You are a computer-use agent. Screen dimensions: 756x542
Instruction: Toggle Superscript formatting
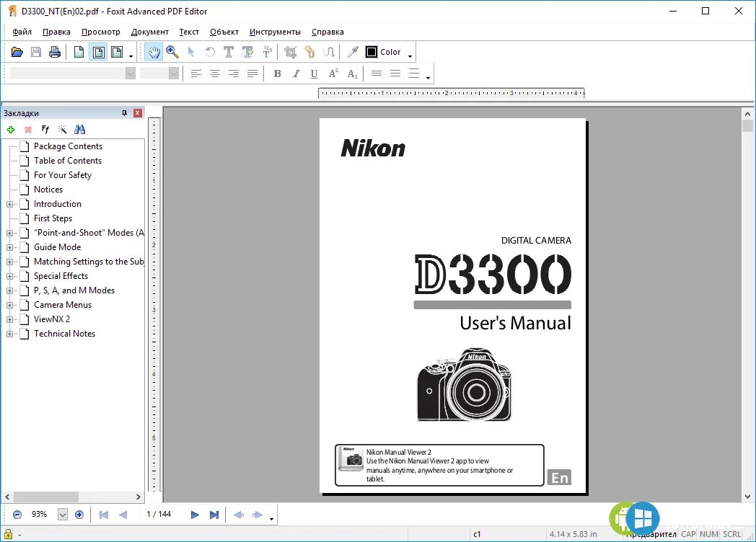point(333,74)
